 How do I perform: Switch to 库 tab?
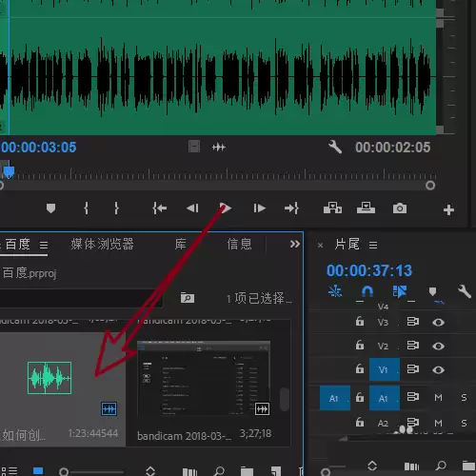point(180,244)
